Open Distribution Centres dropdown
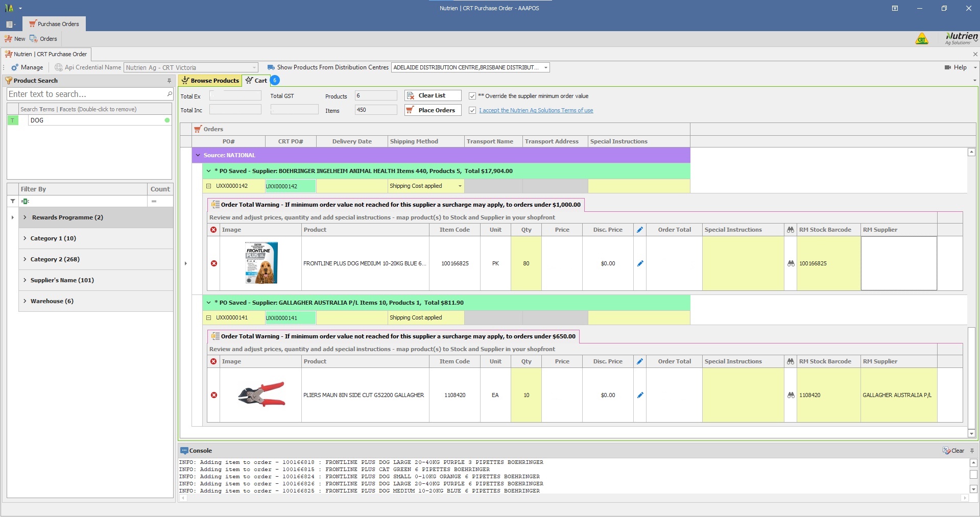Screen dimensions: 980x517 pos(545,67)
